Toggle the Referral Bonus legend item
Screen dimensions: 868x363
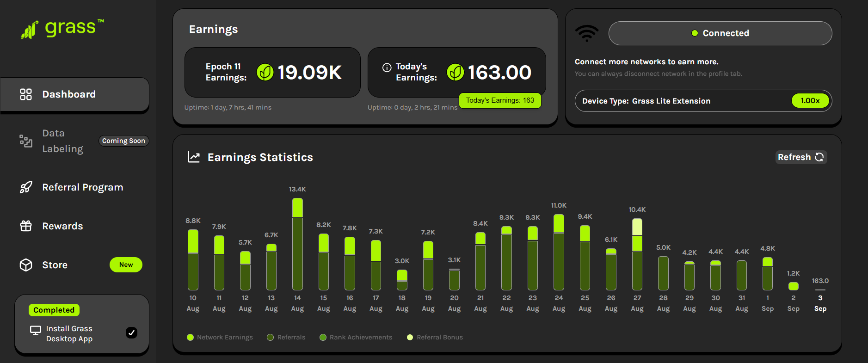coord(435,337)
